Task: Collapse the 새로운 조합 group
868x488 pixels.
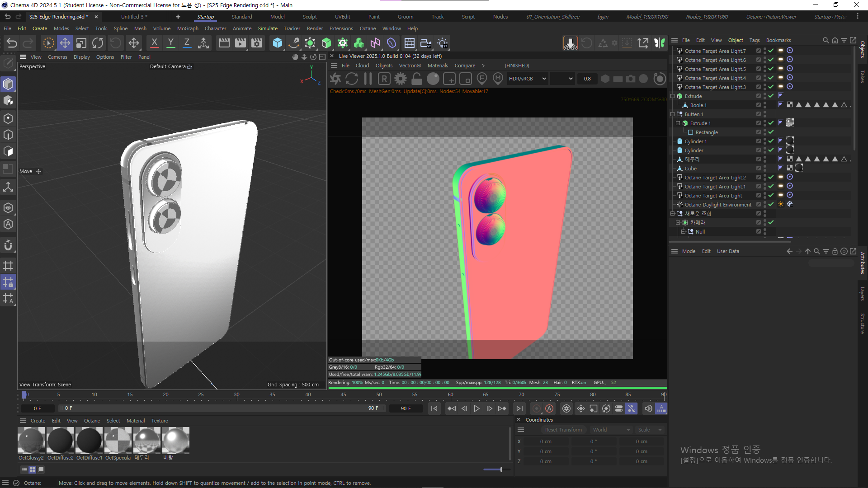Action: [673, 213]
